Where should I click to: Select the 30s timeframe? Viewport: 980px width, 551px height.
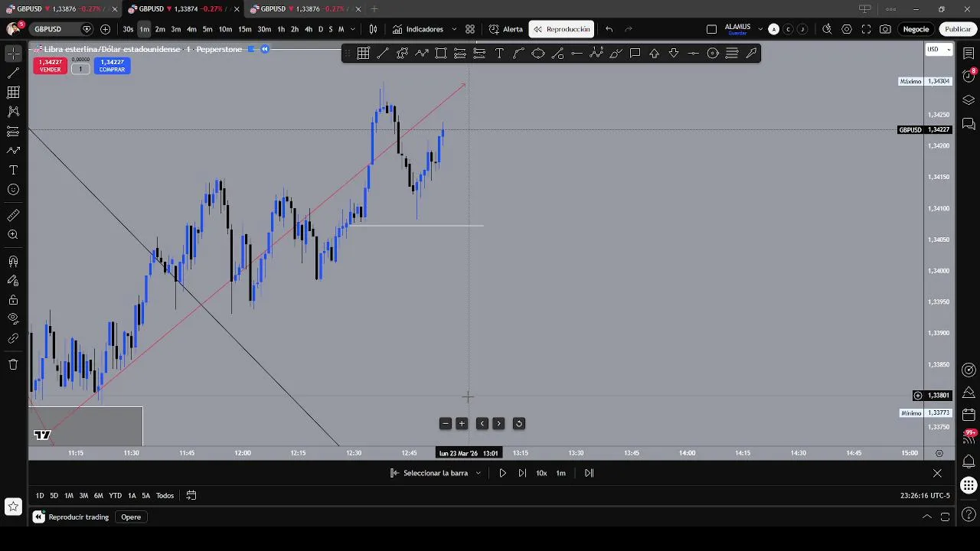coord(128,29)
